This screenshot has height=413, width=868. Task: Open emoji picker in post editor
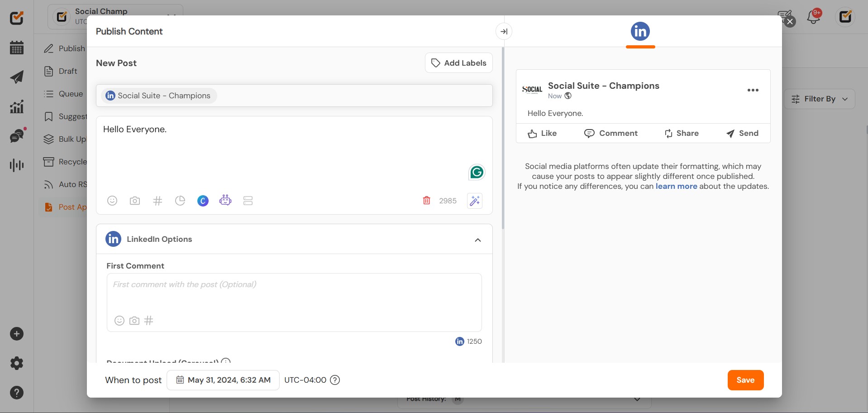[112, 201]
